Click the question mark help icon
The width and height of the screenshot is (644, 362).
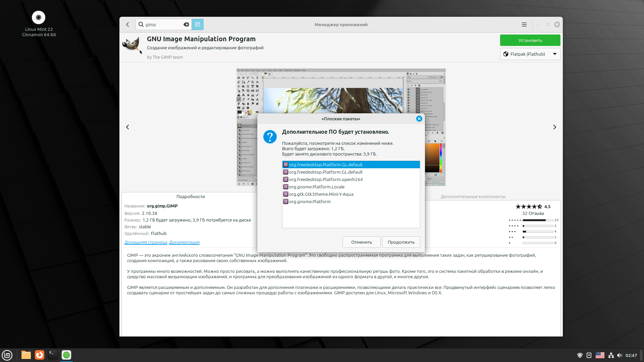click(x=269, y=136)
